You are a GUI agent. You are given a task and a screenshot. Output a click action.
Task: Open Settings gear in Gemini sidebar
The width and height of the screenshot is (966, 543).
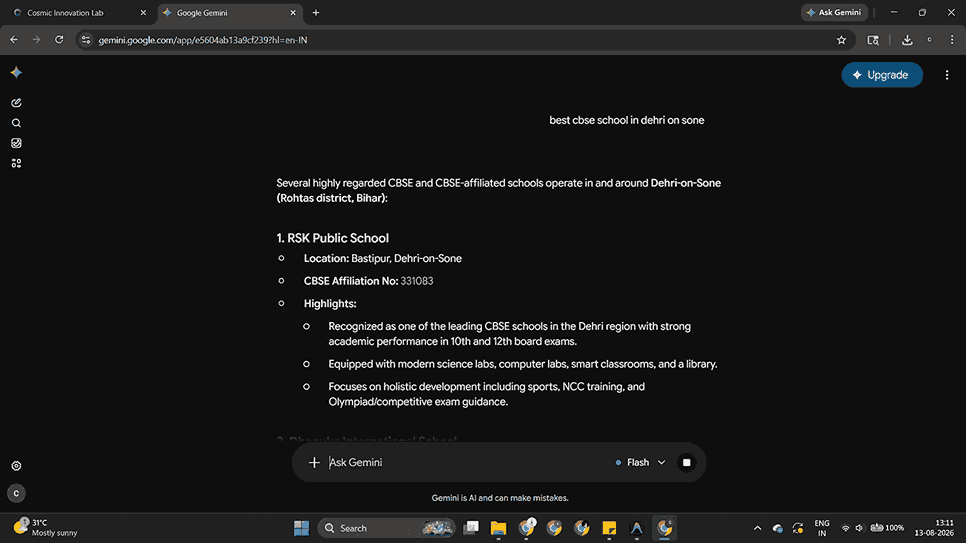tap(16, 466)
